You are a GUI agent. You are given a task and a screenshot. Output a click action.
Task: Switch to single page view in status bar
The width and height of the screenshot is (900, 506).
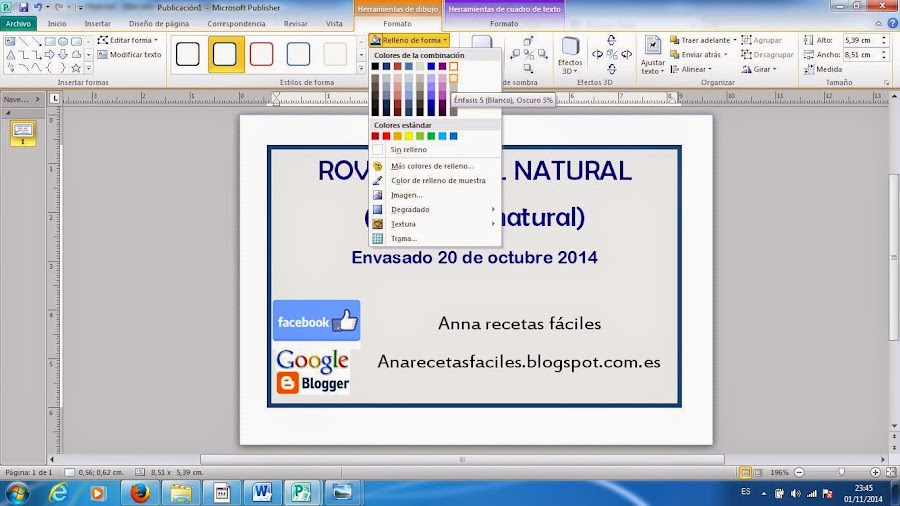[745, 473]
